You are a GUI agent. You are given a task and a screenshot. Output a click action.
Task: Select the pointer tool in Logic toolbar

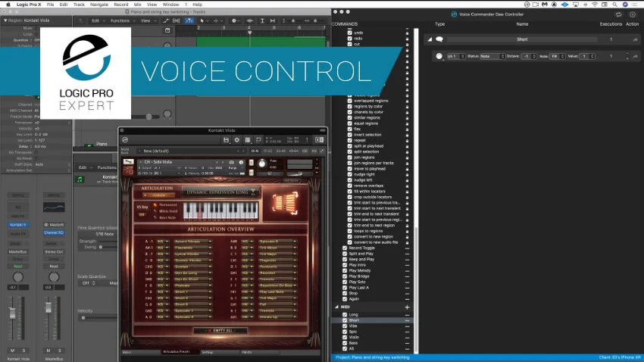(x=202, y=20)
